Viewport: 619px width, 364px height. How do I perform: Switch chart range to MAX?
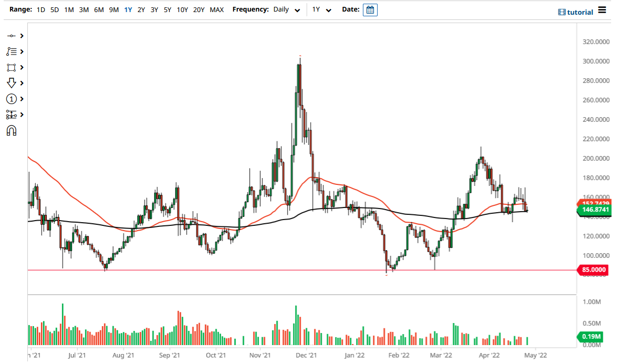[216, 9]
